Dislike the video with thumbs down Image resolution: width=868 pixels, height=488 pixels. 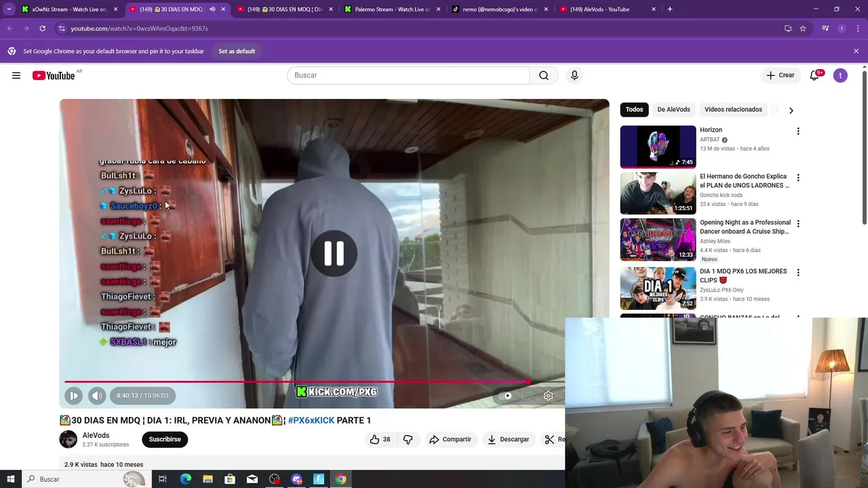pyautogui.click(x=408, y=439)
